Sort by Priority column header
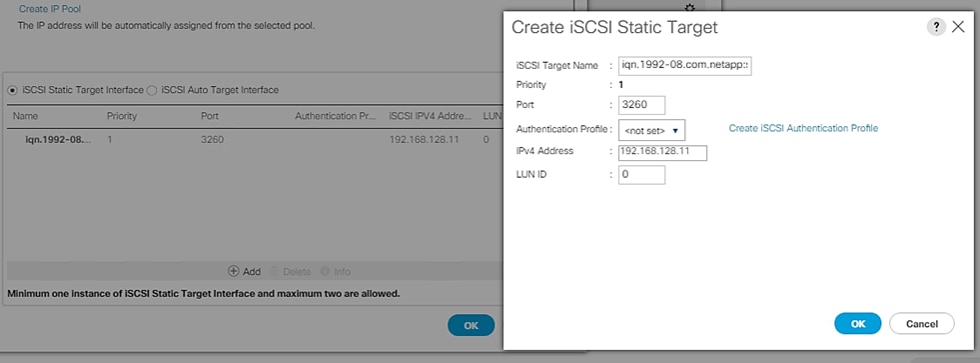 (121, 116)
